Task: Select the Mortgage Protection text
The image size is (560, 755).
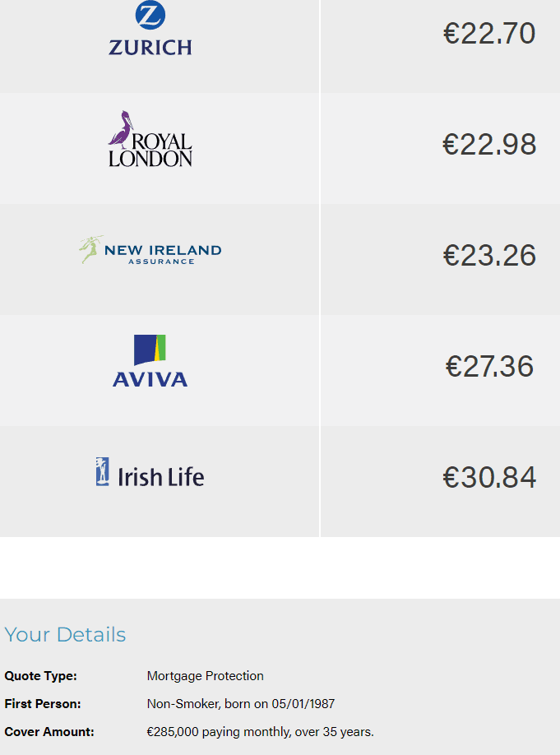Action: [205, 676]
